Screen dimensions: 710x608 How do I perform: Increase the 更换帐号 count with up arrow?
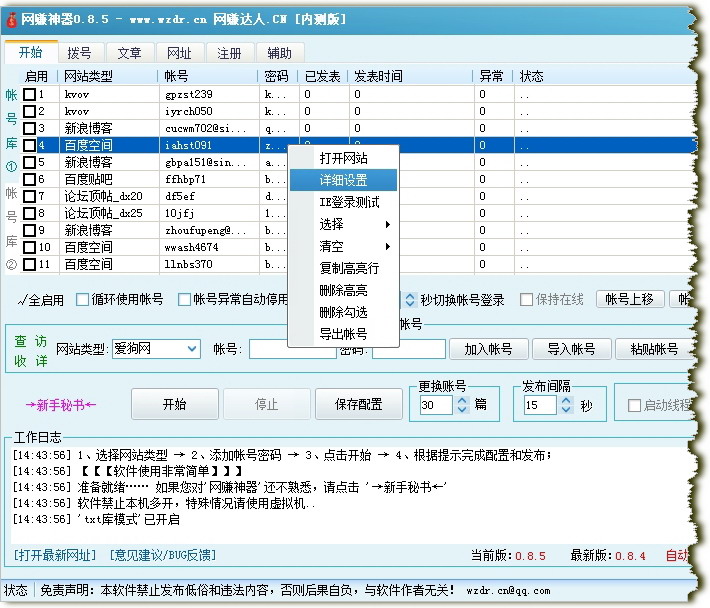(x=462, y=400)
